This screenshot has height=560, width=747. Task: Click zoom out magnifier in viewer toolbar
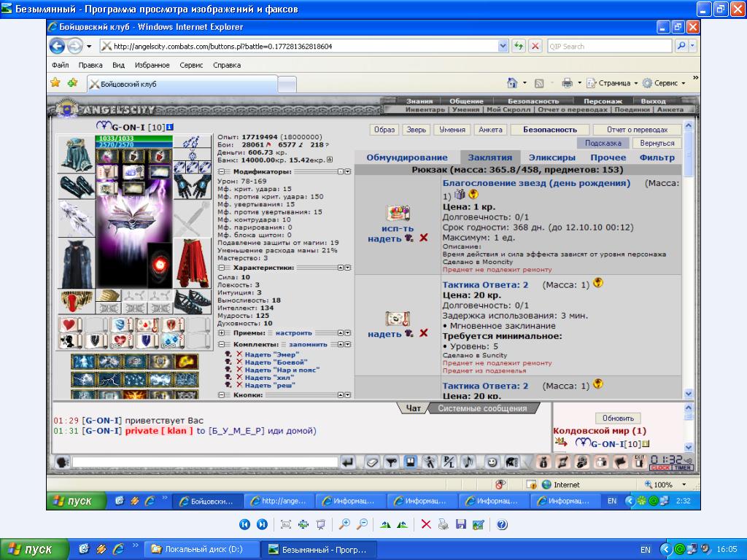362,524
